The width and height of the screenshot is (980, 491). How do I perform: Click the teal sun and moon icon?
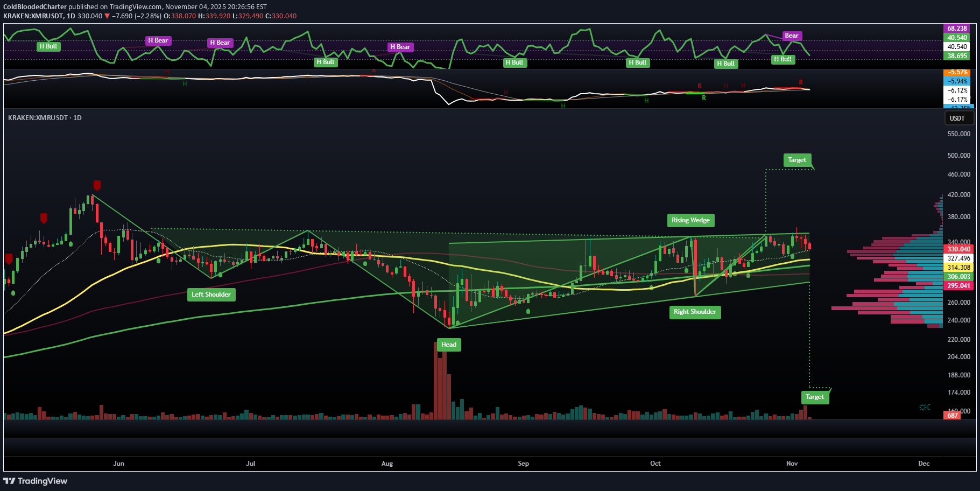pyautogui.click(x=925, y=407)
